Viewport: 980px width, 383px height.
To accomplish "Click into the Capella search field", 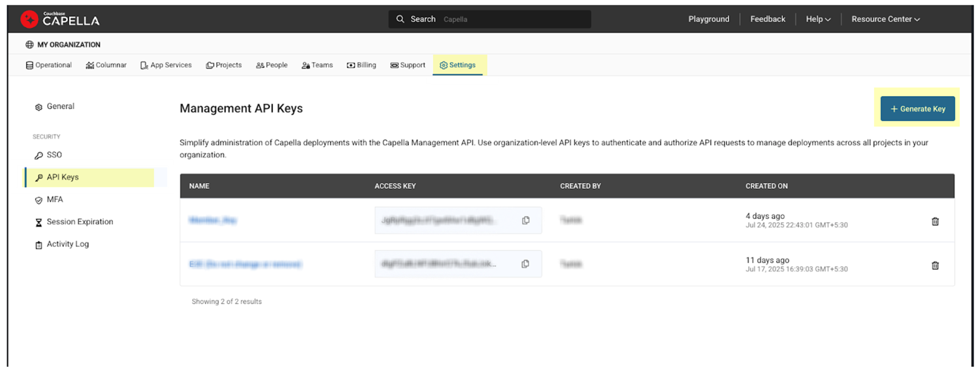I will 510,19.
